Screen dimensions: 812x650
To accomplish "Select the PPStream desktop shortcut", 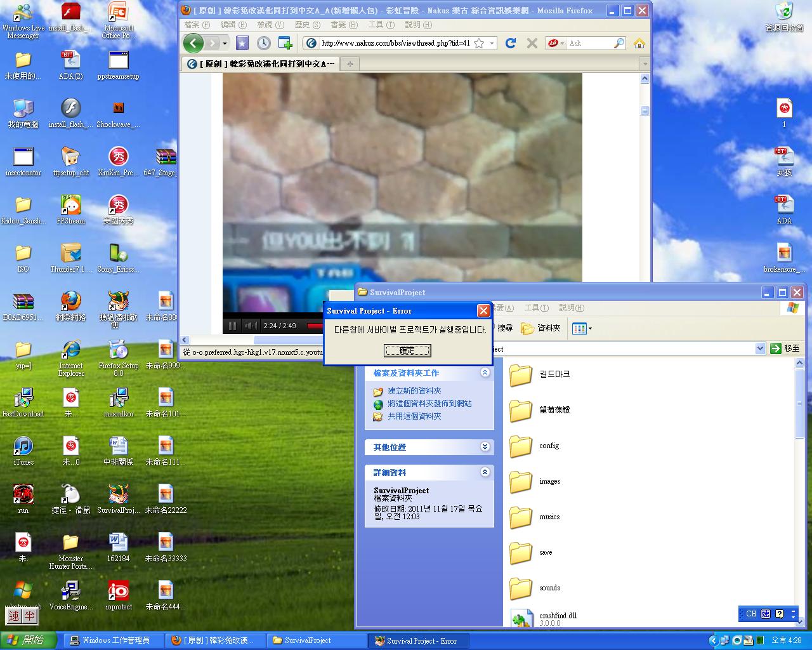I will tap(70, 206).
